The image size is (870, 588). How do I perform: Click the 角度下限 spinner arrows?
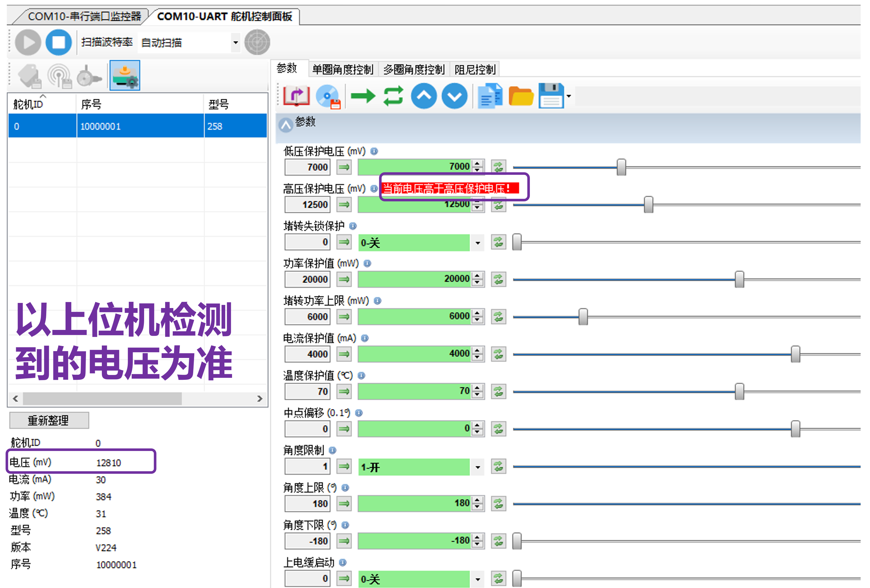coord(477,541)
